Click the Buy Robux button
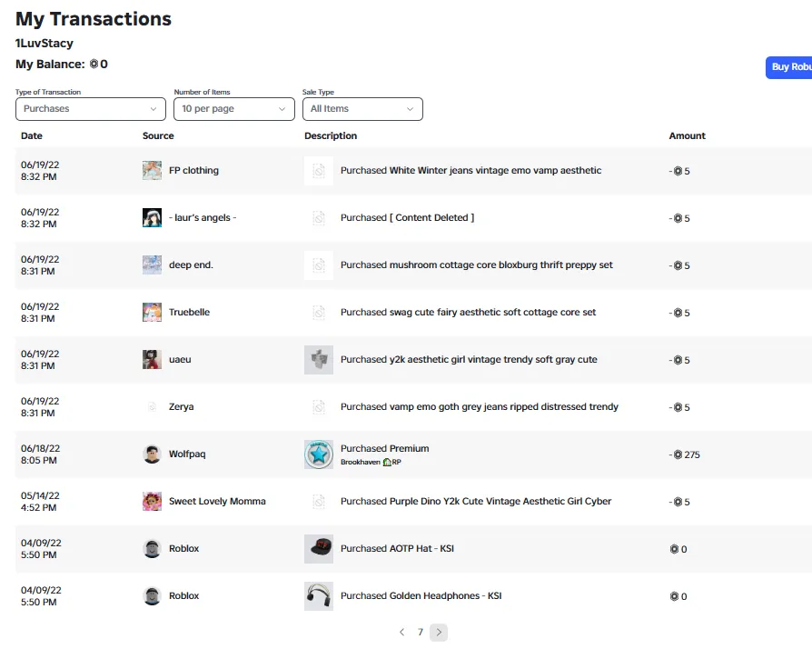812x649 pixels. [788, 67]
